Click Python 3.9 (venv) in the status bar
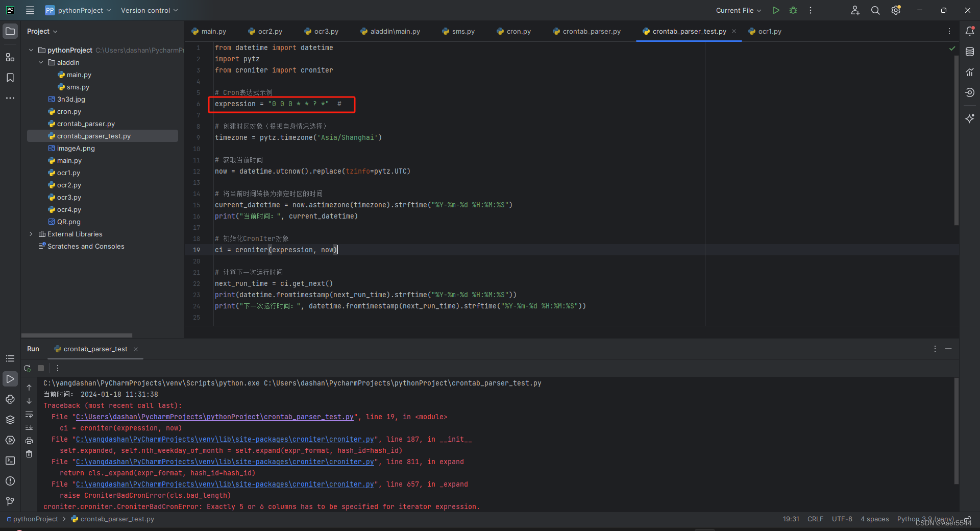 (x=924, y=519)
